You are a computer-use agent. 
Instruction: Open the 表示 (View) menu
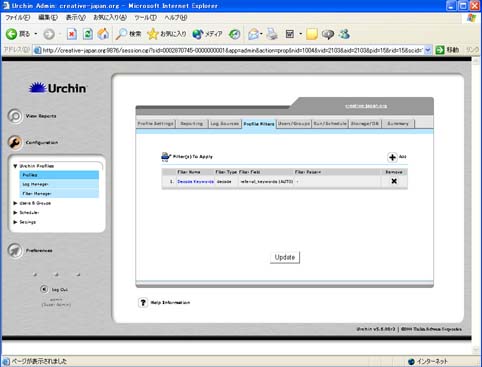pos(75,17)
